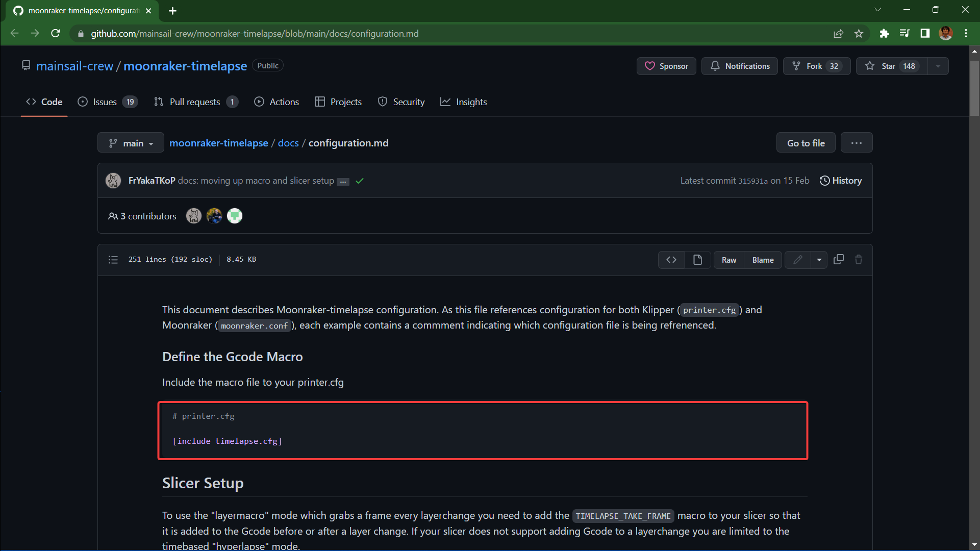Image resolution: width=980 pixels, height=551 pixels.
Task: View the commit status checkmark
Action: pos(360,181)
